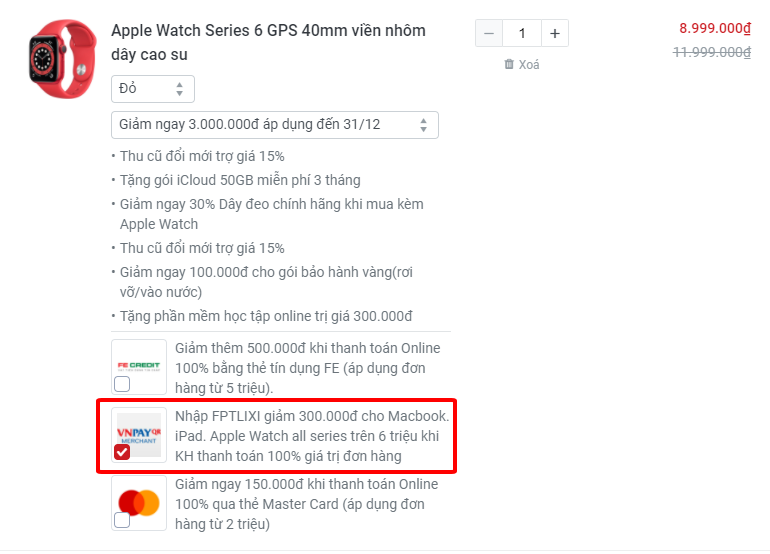
Task: Click the promotion dropdown's arrow indicator
Action: coord(423,125)
